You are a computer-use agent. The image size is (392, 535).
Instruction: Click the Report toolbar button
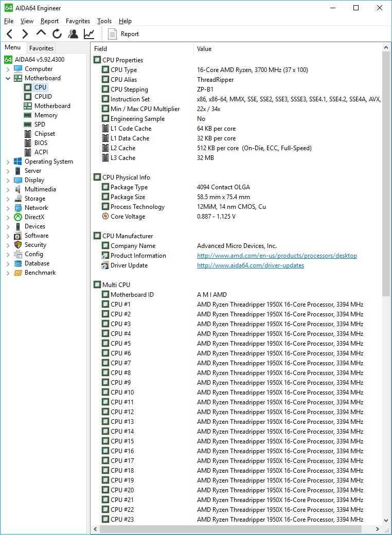(x=123, y=34)
